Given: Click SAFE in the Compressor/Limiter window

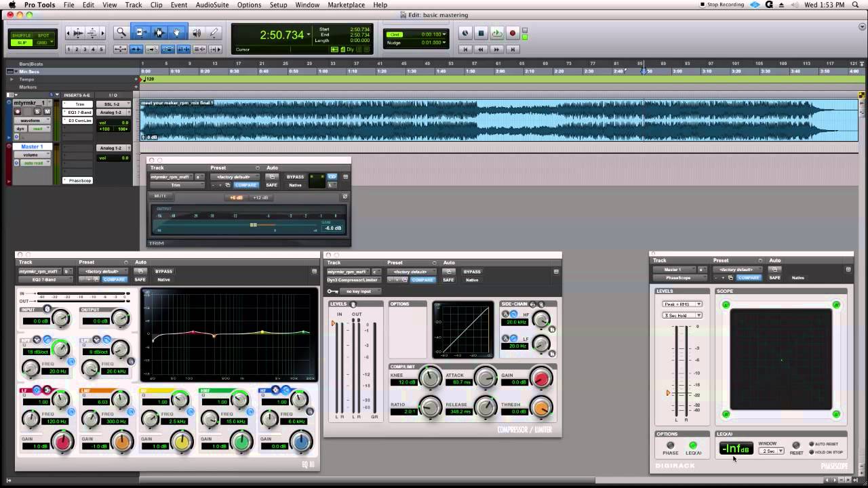Looking at the screenshot, I should tap(448, 280).
